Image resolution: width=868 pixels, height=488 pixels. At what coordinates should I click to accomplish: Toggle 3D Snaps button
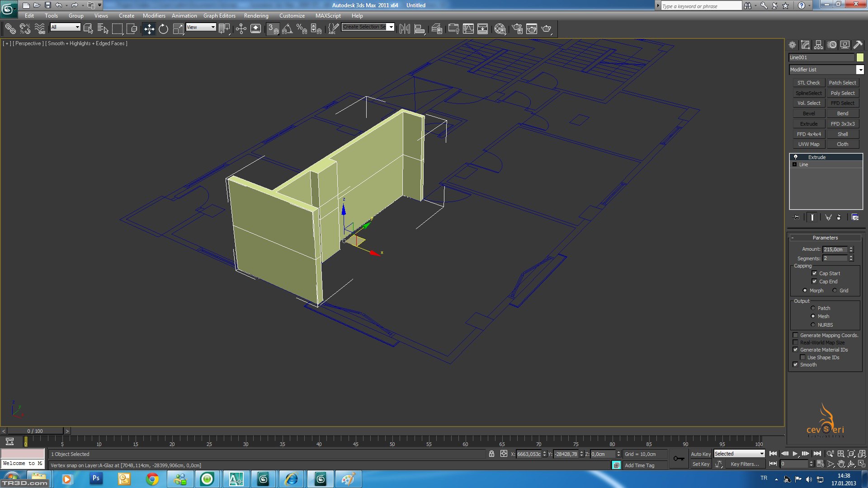(273, 29)
